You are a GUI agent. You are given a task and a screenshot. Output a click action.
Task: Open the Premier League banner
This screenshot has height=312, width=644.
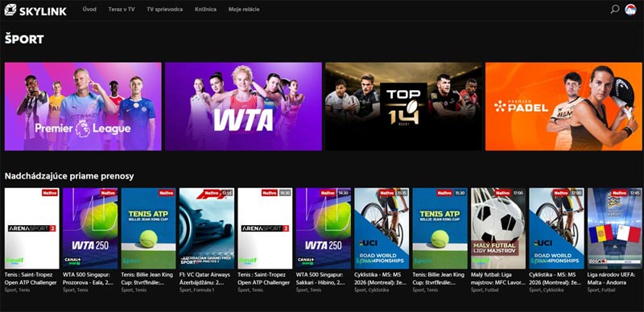pyautogui.click(x=83, y=106)
